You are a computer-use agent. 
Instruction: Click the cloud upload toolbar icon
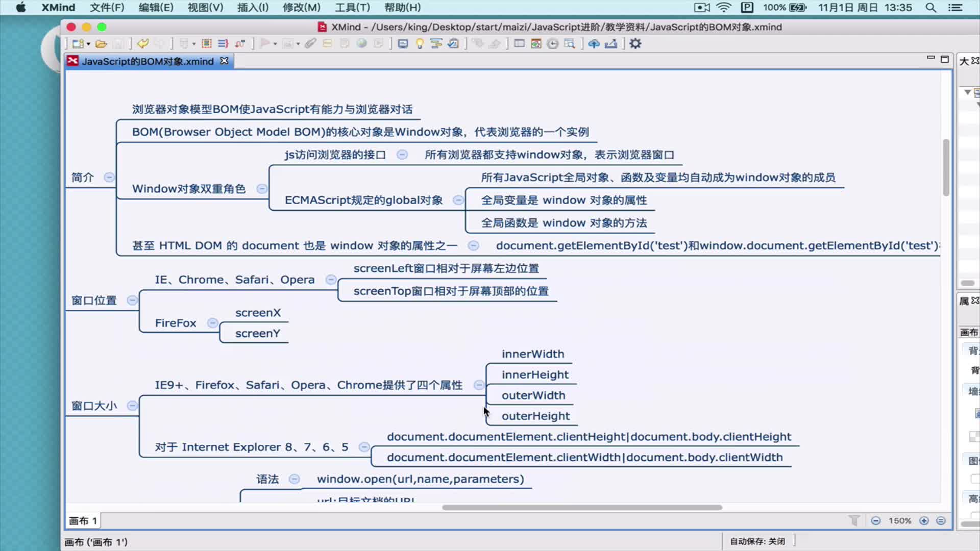pos(594,44)
